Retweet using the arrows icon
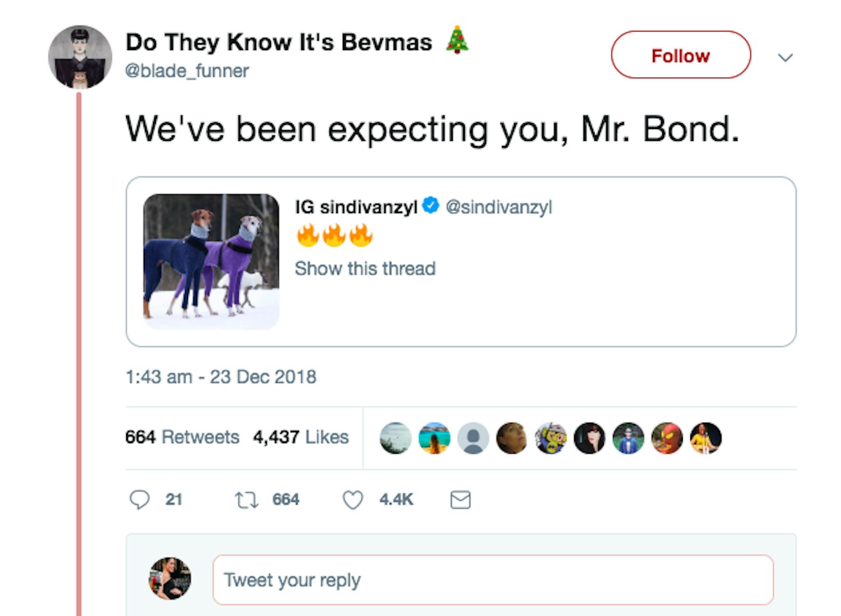Image resolution: width=841 pixels, height=616 pixels. pos(246,500)
